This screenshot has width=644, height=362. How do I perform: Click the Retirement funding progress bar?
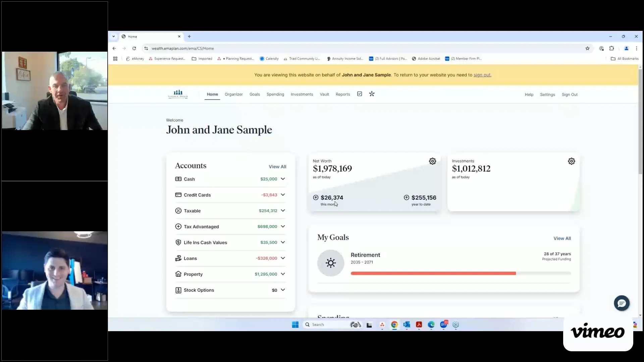tap(461, 274)
